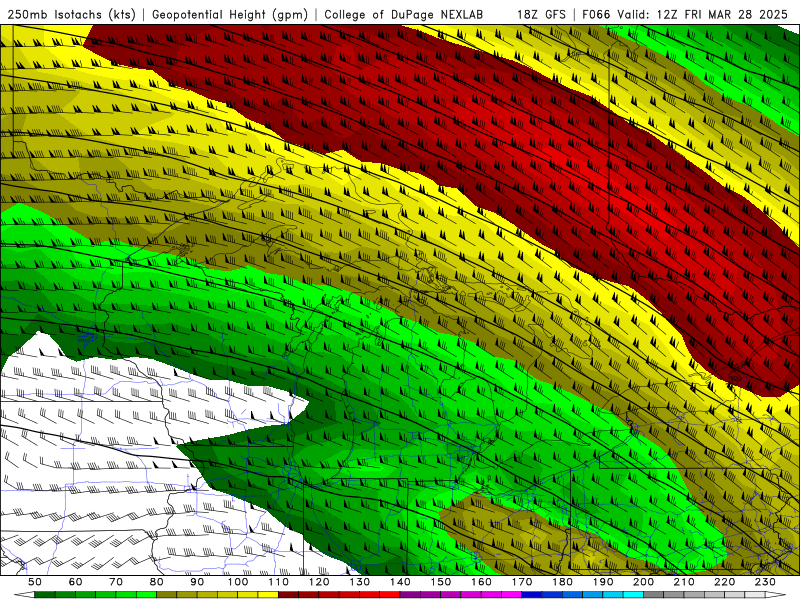Click the 200 legend number

[643, 582]
